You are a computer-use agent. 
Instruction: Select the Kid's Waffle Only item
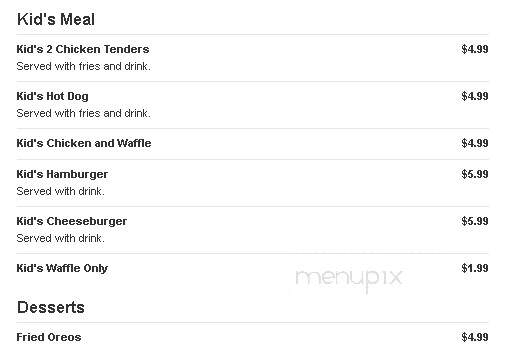[x=62, y=268]
